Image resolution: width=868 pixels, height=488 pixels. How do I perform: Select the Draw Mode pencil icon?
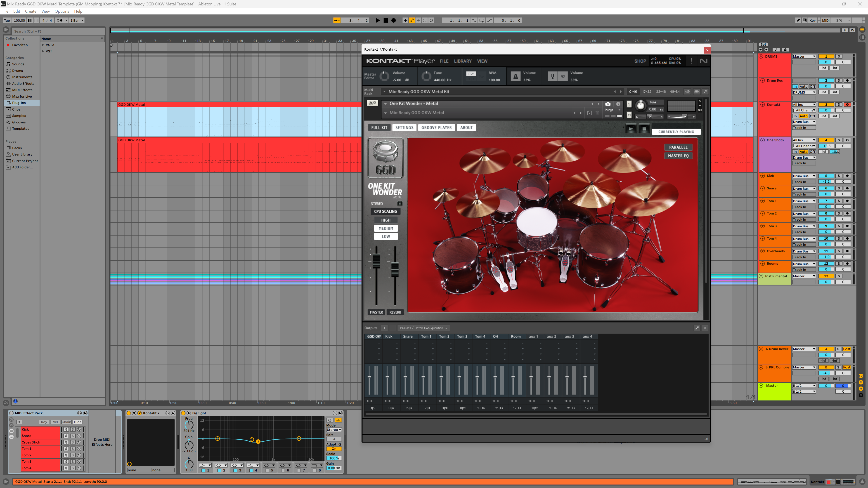[798, 20]
